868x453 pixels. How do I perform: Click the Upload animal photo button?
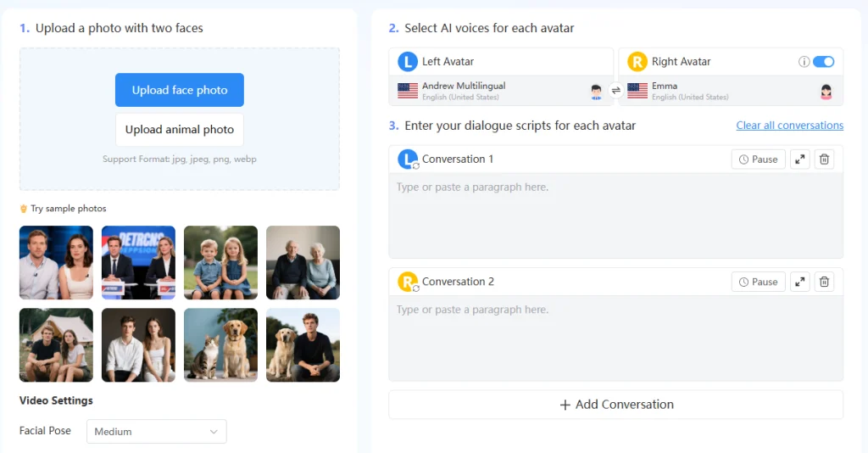point(180,130)
